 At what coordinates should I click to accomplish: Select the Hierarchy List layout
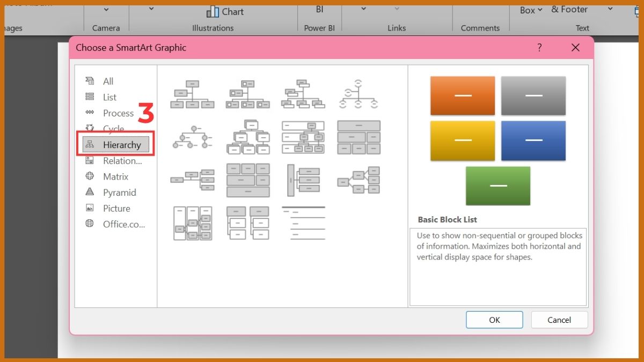[248, 223]
